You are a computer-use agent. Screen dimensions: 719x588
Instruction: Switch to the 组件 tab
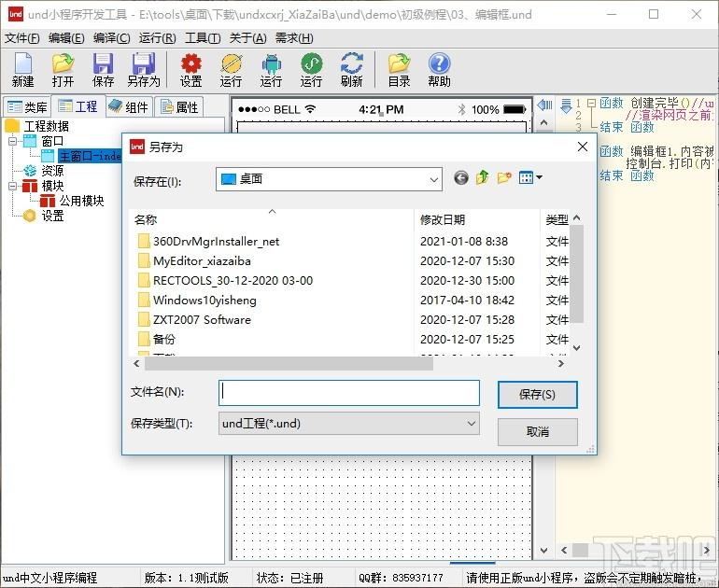(129, 107)
